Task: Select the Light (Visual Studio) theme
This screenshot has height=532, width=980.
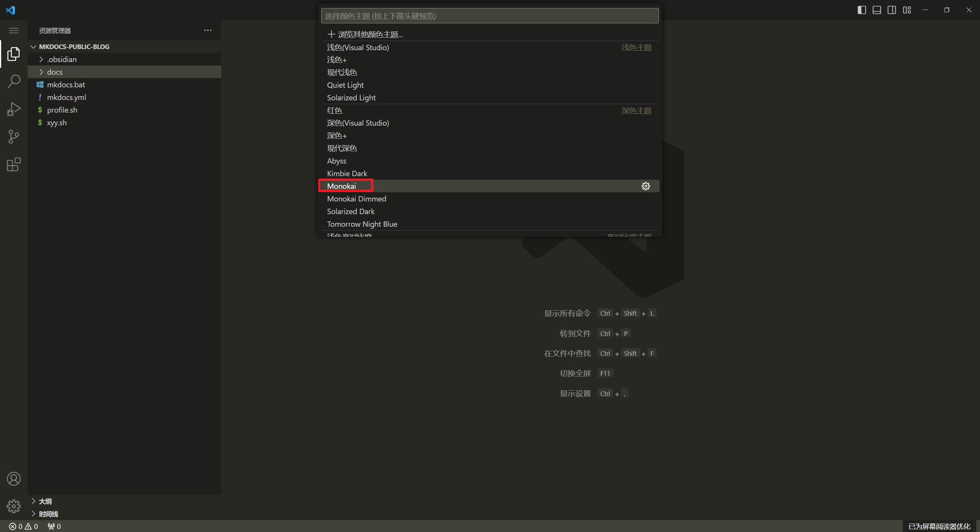Action: pyautogui.click(x=490, y=47)
